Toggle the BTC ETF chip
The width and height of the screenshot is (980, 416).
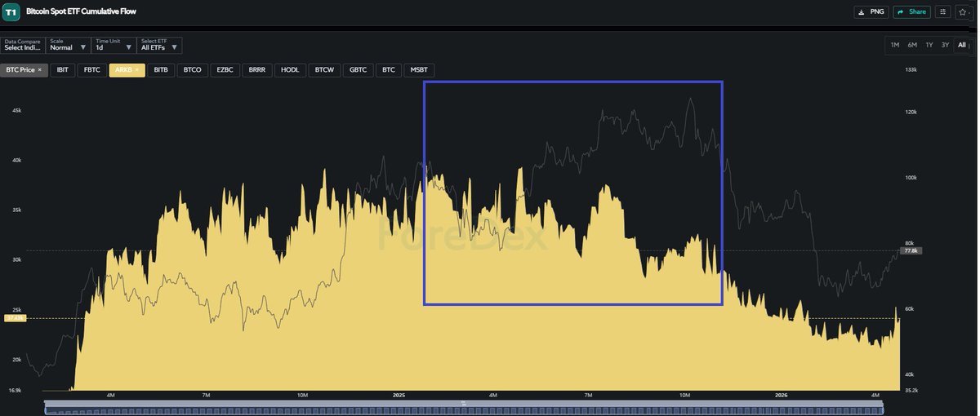pos(389,70)
